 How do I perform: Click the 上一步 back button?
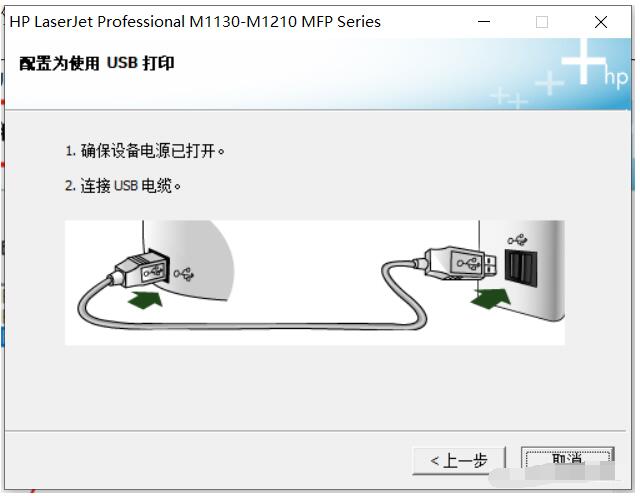pyautogui.click(x=459, y=461)
